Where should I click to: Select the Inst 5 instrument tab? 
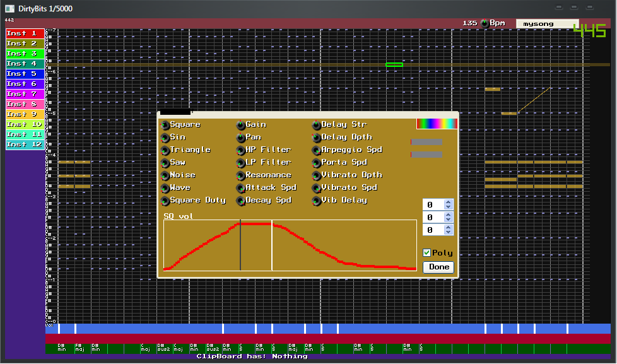point(25,74)
